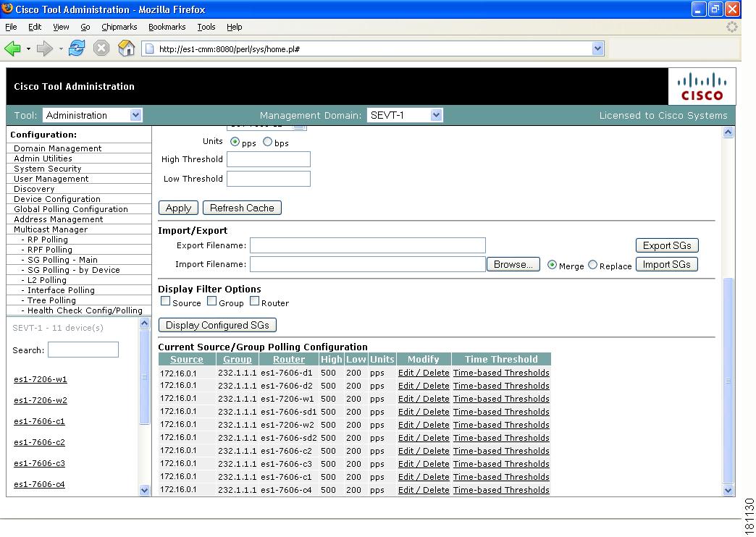The width and height of the screenshot is (756, 537).
Task: Open the Bookmarks menu
Action: 167,27
